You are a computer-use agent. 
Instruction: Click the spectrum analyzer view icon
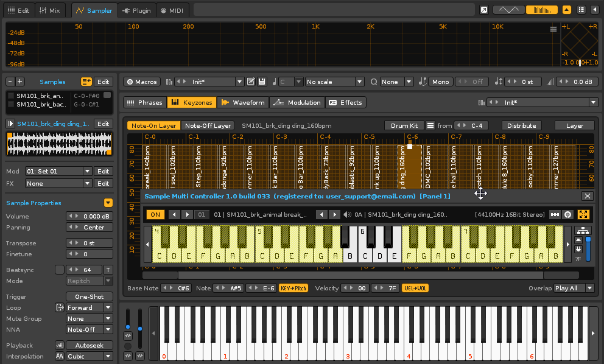(x=541, y=10)
